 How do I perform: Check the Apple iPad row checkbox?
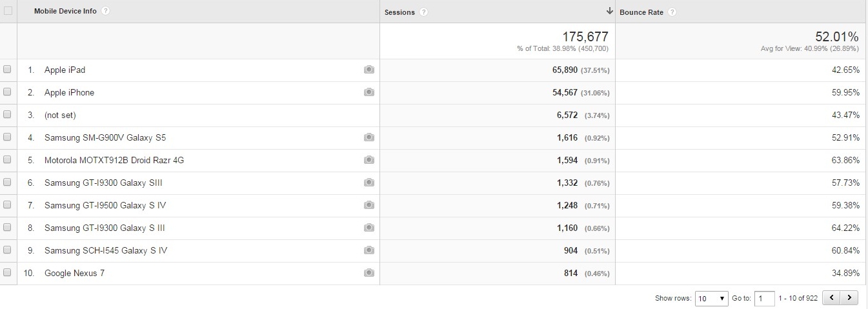tap(8, 70)
